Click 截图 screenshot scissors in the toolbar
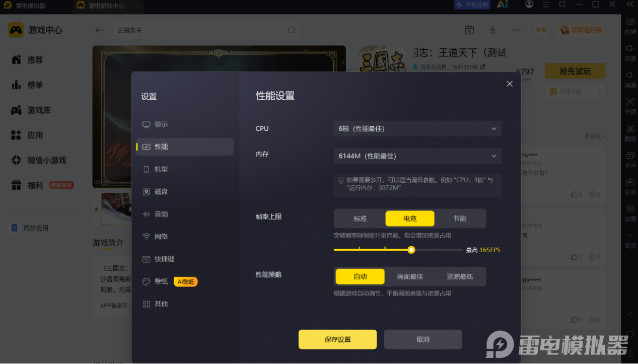Image resolution: width=638 pixels, height=364 pixels. [630, 133]
